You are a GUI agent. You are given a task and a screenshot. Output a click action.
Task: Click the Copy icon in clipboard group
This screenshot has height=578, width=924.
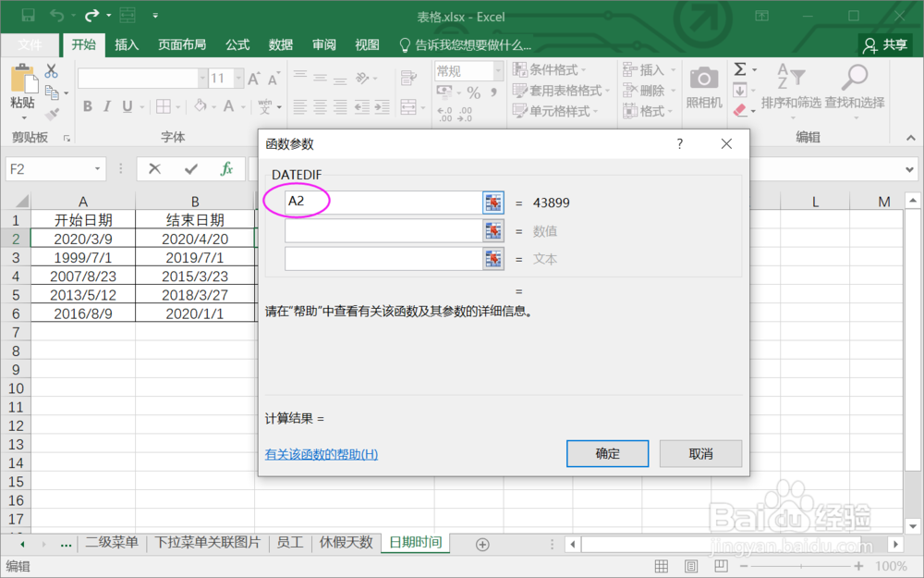tap(52, 92)
